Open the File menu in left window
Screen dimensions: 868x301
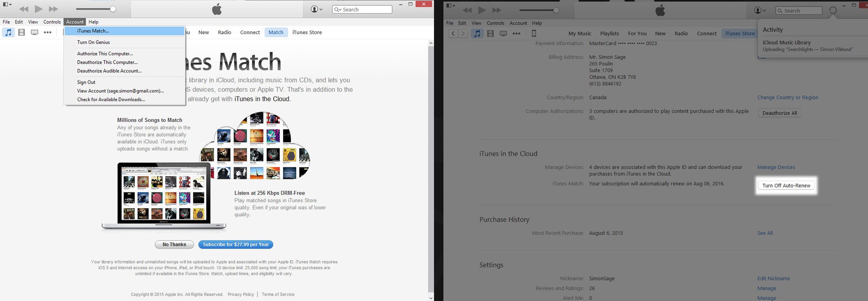(x=6, y=22)
